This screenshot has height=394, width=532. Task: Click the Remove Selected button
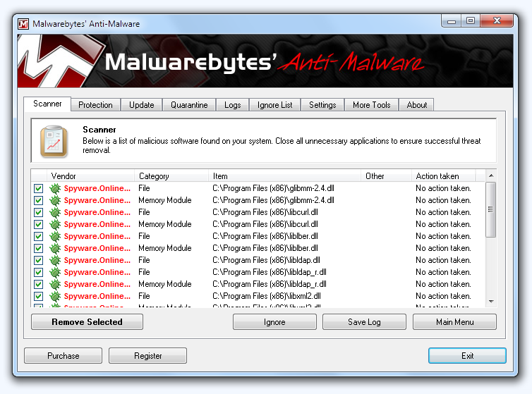(87, 322)
